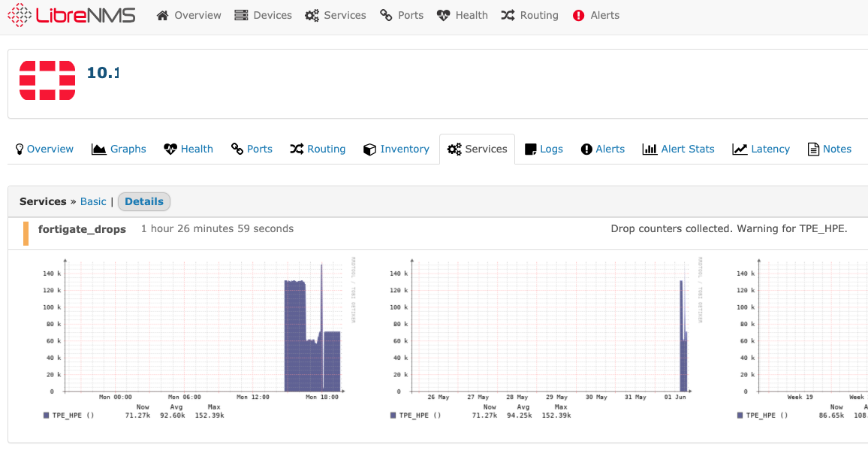Viewport: 868px width, 456px height.
Task: Click the orange warning status bar of fortigate_drops
Action: click(x=26, y=234)
